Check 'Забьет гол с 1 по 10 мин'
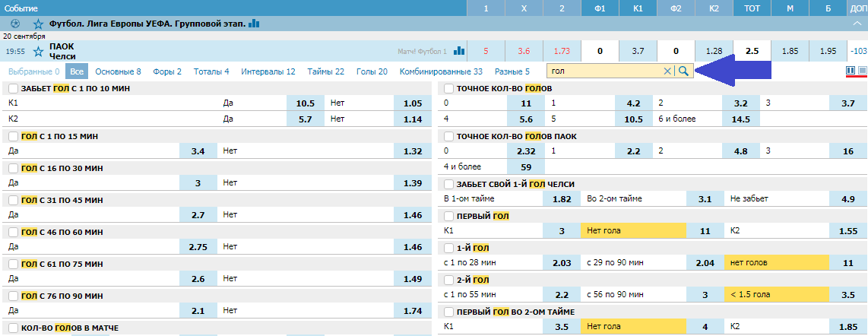Viewport: 868px width, 336px height. 13,89
